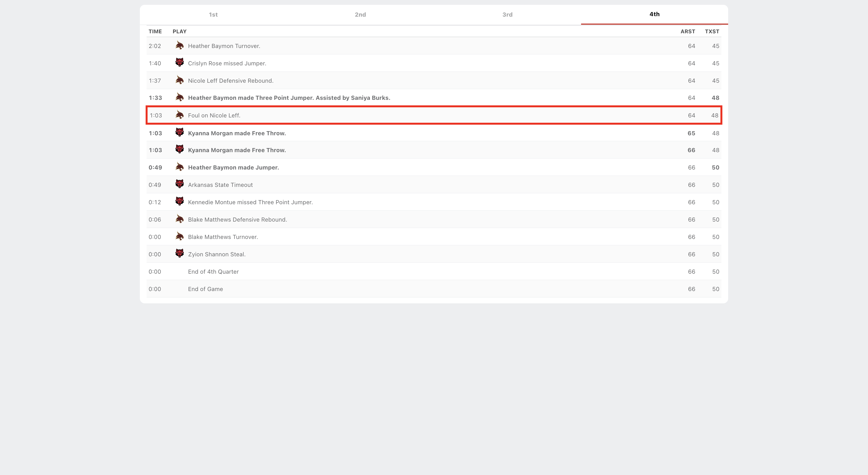This screenshot has width=868, height=475.
Task: Select the 3rd quarter tab
Action: pos(507,14)
